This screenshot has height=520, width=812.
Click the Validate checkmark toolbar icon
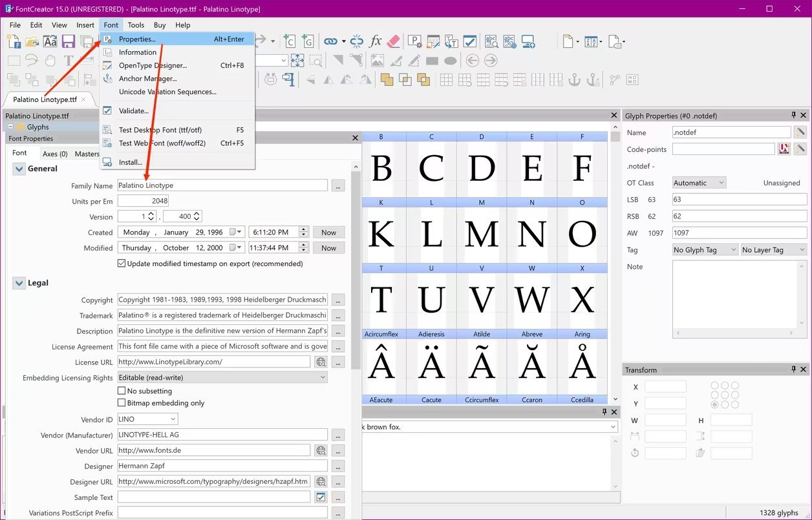point(470,41)
